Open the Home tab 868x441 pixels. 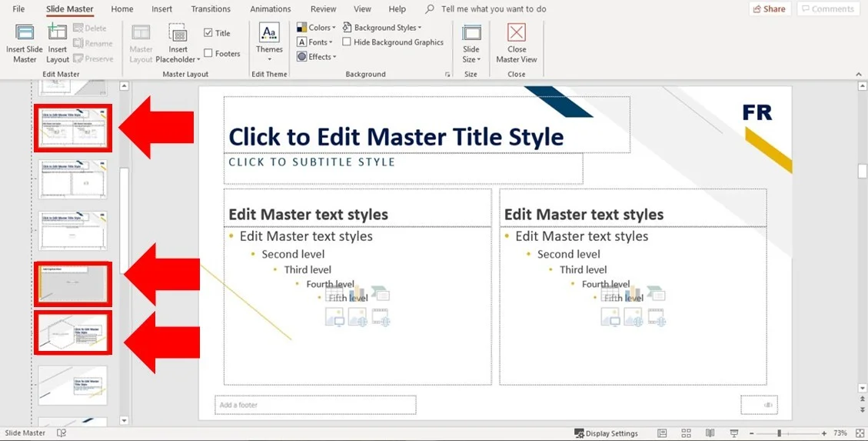point(121,9)
